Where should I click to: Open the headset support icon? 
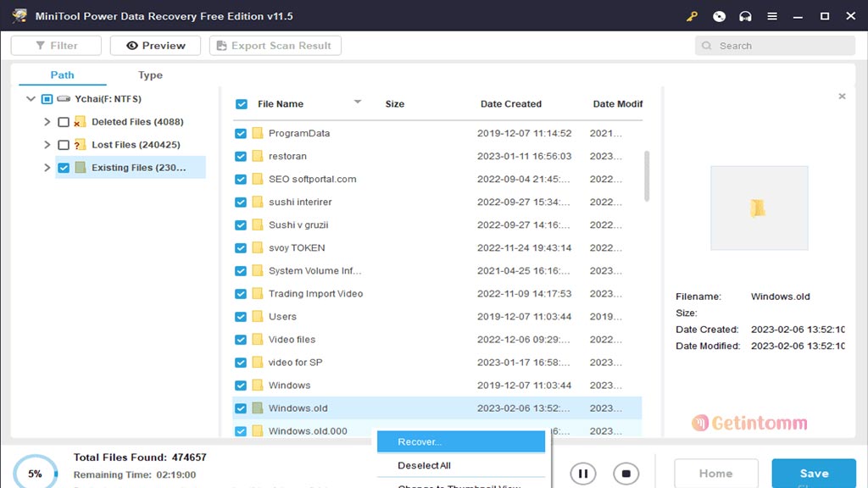pyautogui.click(x=745, y=16)
